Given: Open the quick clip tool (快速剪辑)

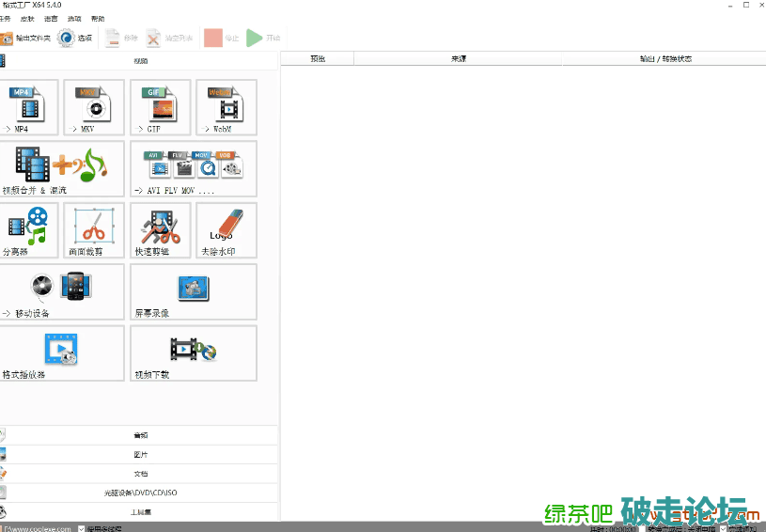Looking at the screenshot, I should pyautogui.click(x=160, y=230).
